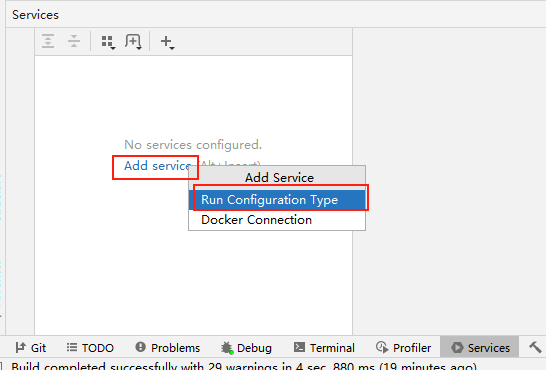The image size is (546, 370).
Task: Click the Debug bug icon
Action: tap(227, 348)
